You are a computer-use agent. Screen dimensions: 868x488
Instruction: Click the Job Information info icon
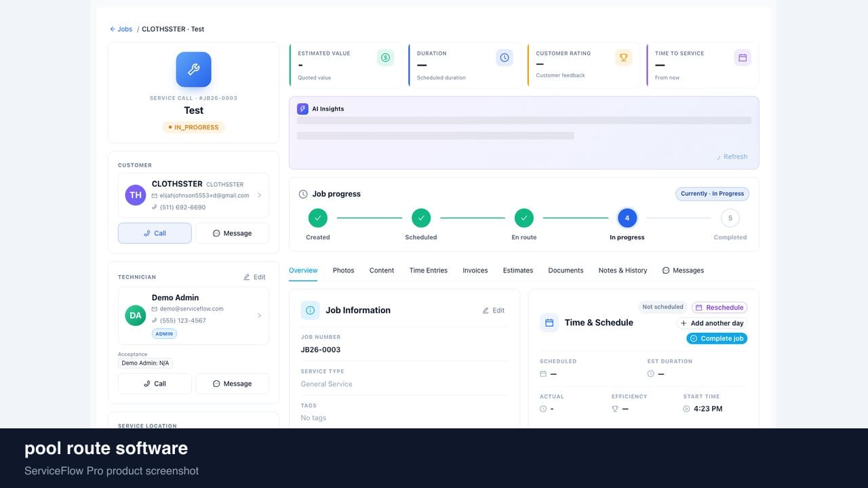311,310
